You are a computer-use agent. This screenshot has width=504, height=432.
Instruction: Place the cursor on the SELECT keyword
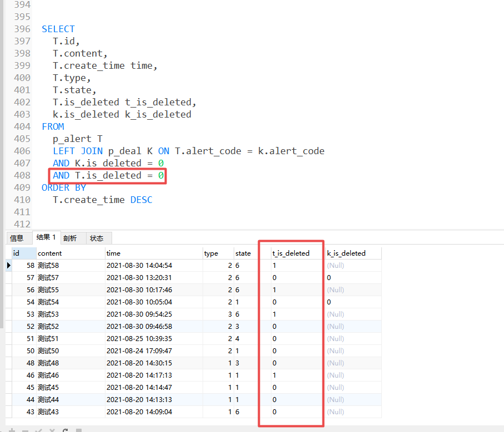58,28
